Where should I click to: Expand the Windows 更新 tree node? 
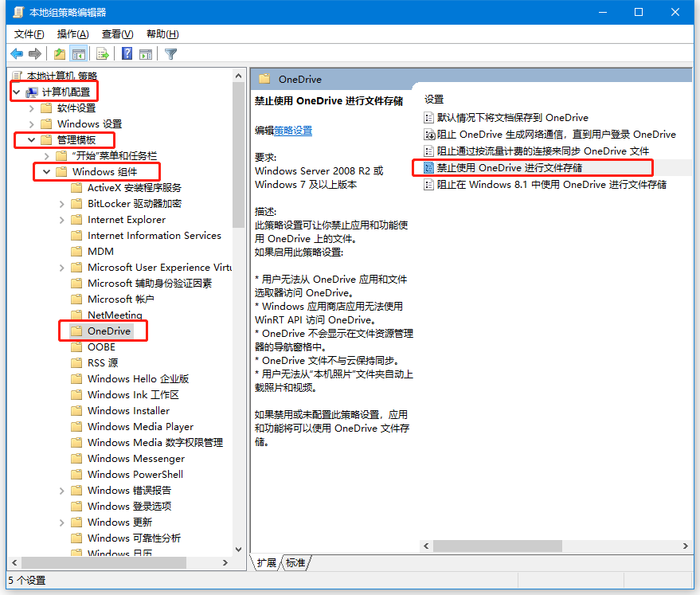[x=61, y=523]
